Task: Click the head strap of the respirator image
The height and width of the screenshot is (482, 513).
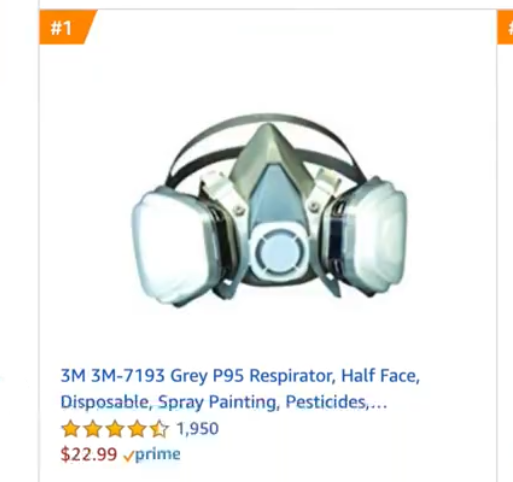Action: 267,140
